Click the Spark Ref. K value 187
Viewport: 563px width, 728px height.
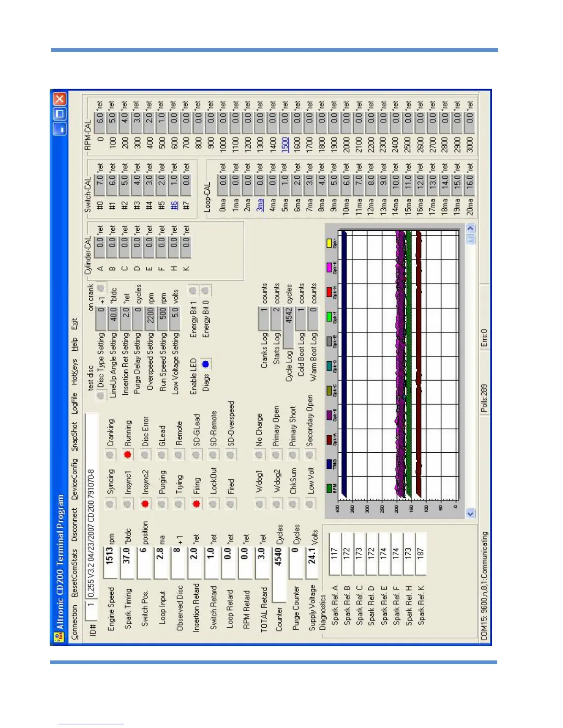(420, 553)
